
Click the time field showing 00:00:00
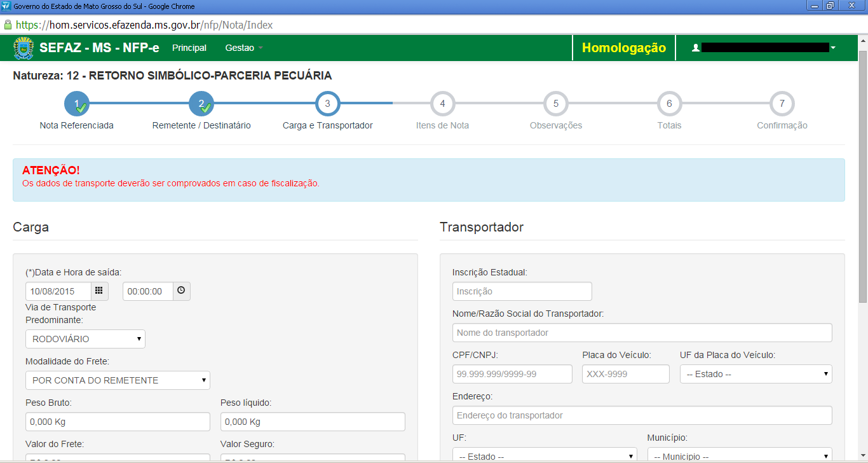(148, 291)
